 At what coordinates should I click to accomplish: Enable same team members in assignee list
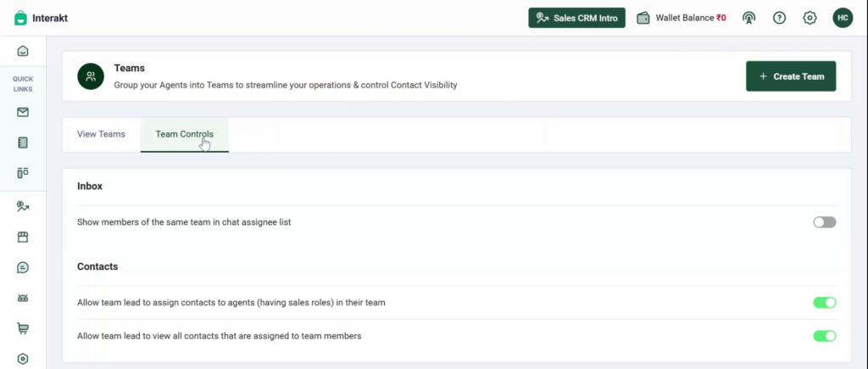(824, 222)
